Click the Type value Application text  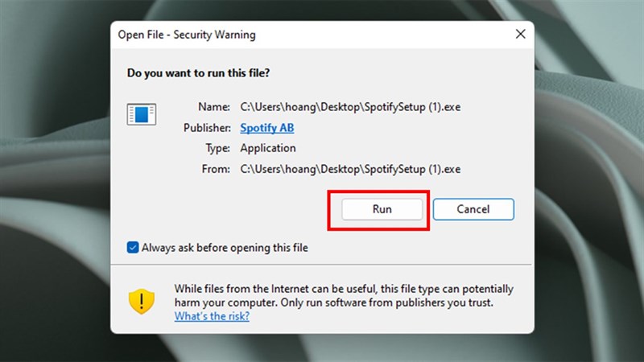coord(268,148)
